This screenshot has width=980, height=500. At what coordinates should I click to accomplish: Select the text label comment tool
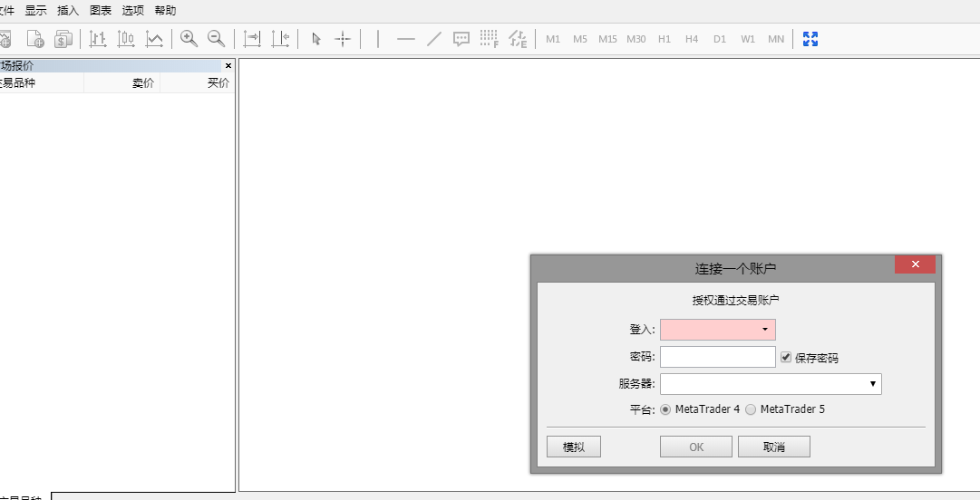pos(461,39)
